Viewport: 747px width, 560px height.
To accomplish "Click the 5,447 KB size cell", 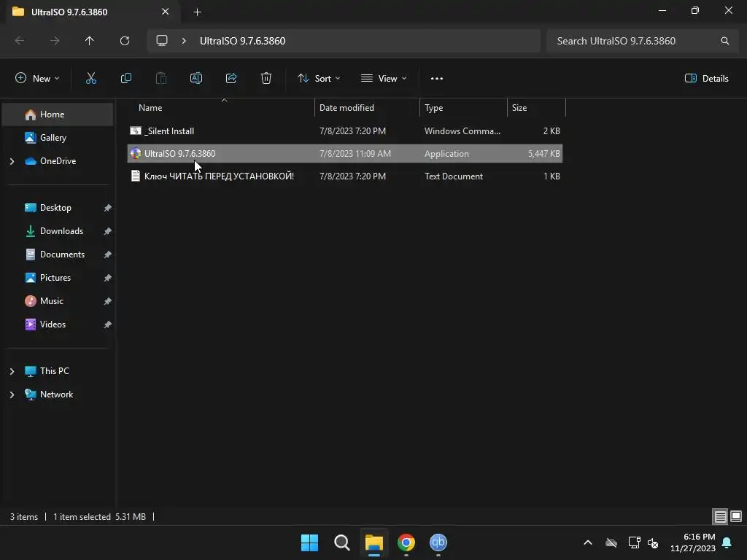I will pyautogui.click(x=543, y=153).
